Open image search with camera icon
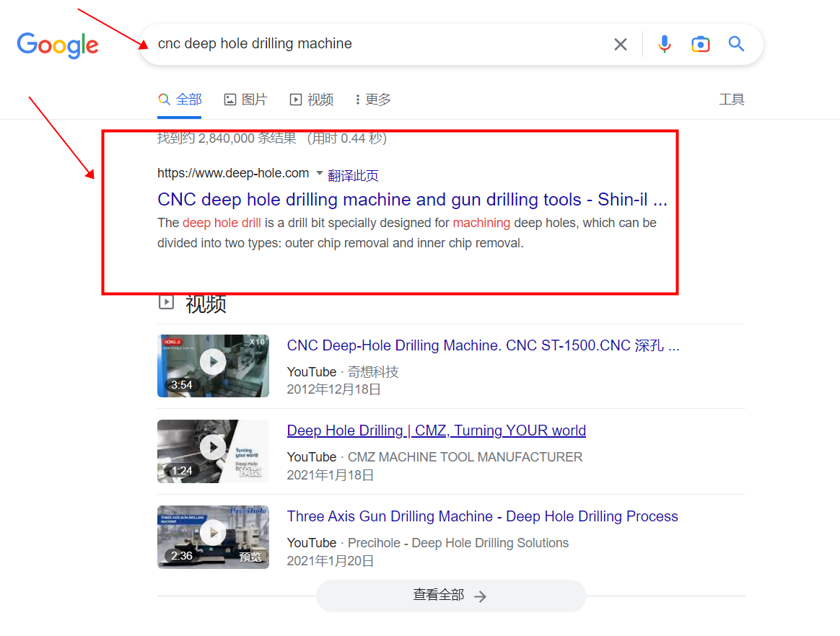 tap(700, 44)
